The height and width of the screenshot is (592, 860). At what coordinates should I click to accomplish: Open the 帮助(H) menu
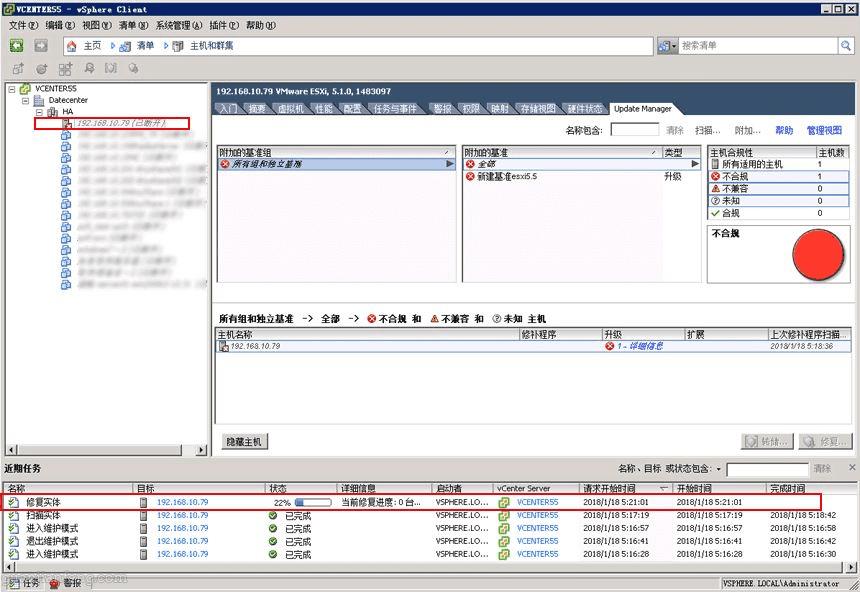point(261,25)
